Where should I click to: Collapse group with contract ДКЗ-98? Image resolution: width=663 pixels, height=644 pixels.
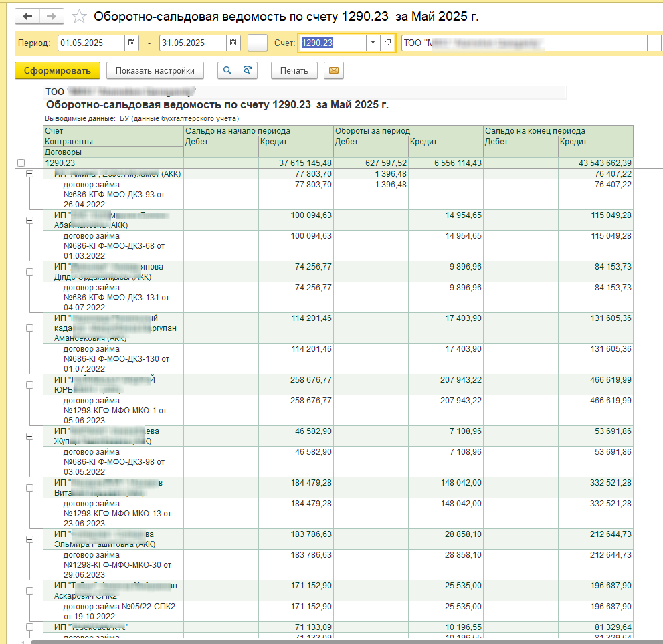(x=29, y=436)
